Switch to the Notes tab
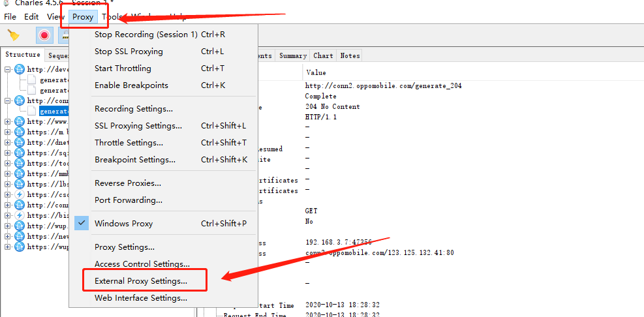644x317 pixels. point(350,56)
